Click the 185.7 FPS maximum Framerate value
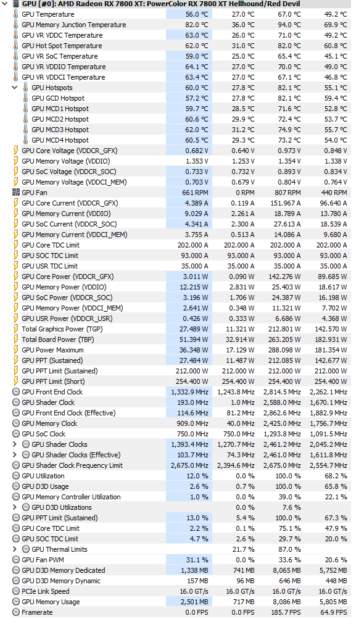 point(286,612)
